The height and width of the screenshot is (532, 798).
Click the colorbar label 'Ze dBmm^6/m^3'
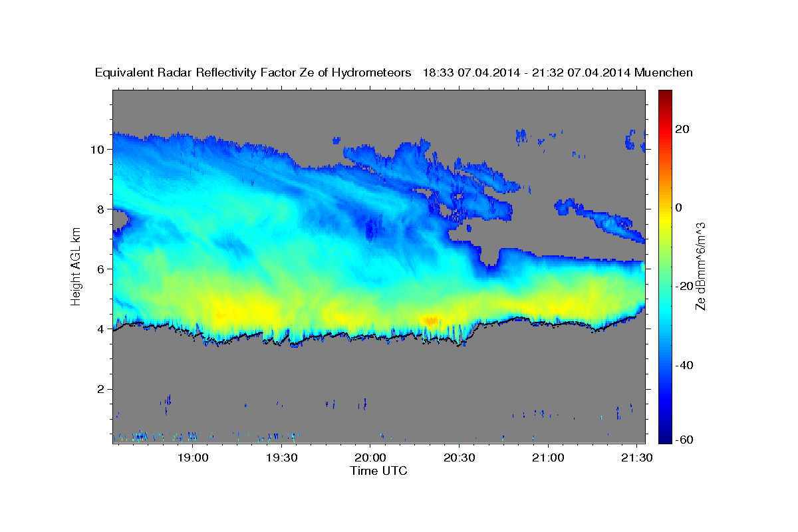point(701,266)
